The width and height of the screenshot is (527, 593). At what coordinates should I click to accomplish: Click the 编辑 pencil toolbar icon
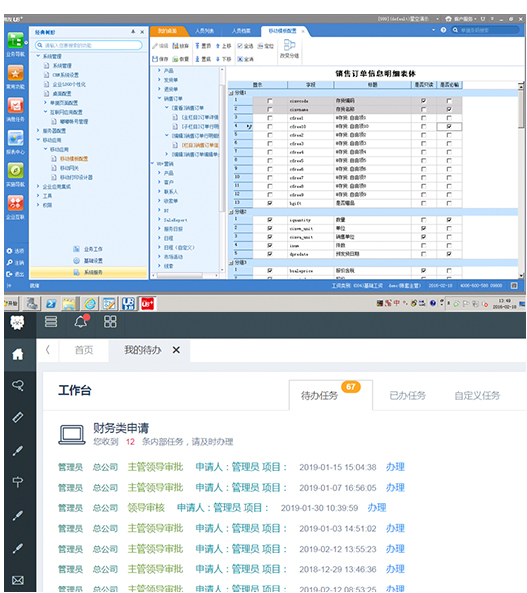pos(155,46)
